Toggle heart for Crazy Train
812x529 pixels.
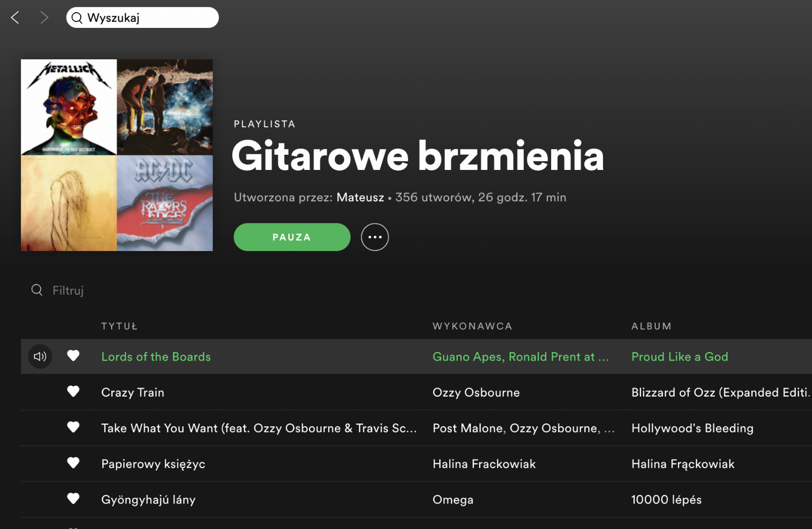73,392
